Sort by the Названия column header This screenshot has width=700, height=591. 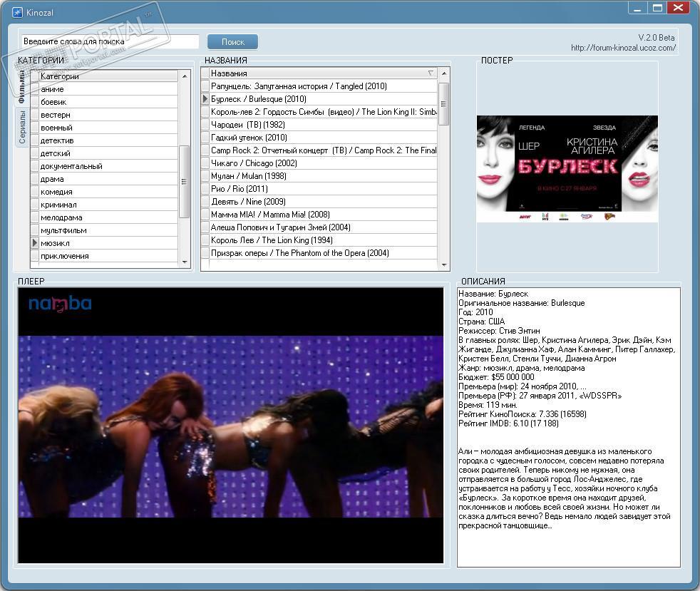[323, 73]
